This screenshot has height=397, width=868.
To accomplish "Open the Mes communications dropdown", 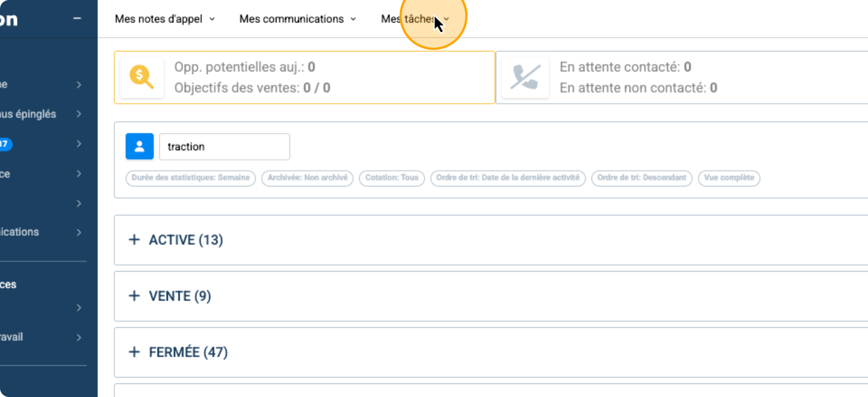I will tap(297, 19).
